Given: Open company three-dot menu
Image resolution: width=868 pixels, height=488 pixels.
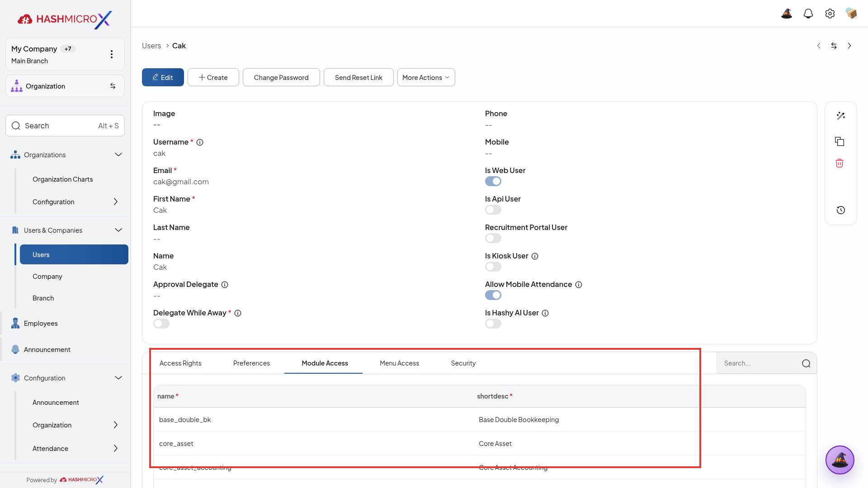Looking at the screenshot, I should [112, 54].
